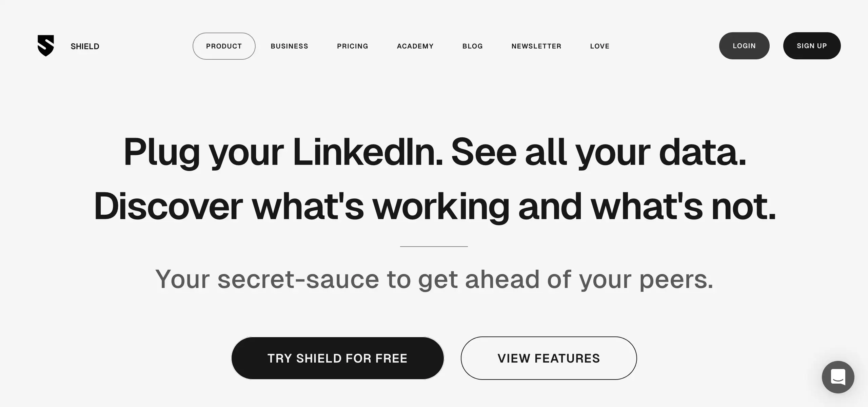
Task: Click the word "LinkedIn" in the headline
Action: point(368,152)
